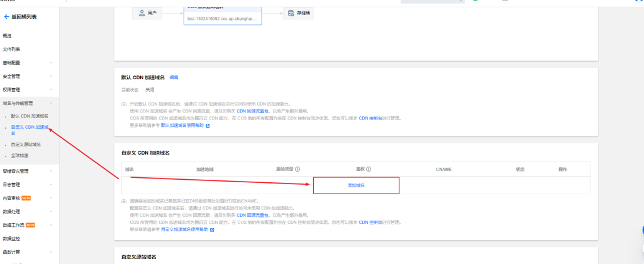The height and width of the screenshot is (264, 644).
Task: Click info icon next to 鉴权
Action: [x=369, y=169]
